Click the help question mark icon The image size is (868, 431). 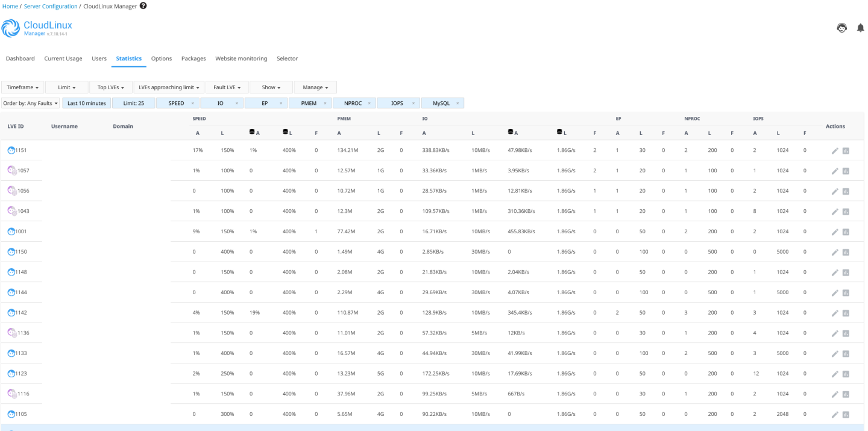[143, 6]
